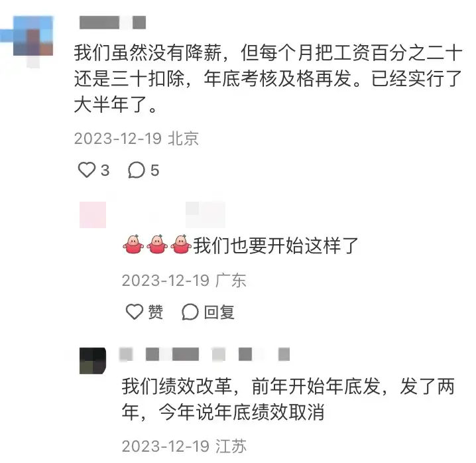This screenshot has width=476, height=463.
Task: Select the reply starting 我们绩效改革
Action: [x=288, y=399]
